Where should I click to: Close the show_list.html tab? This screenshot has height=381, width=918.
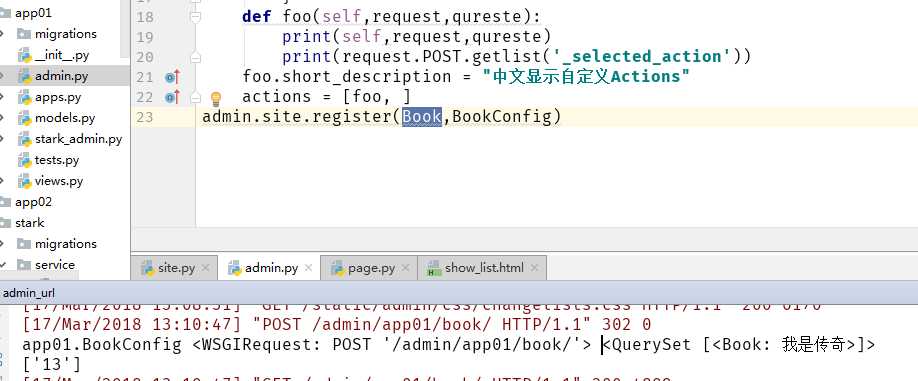534,268
